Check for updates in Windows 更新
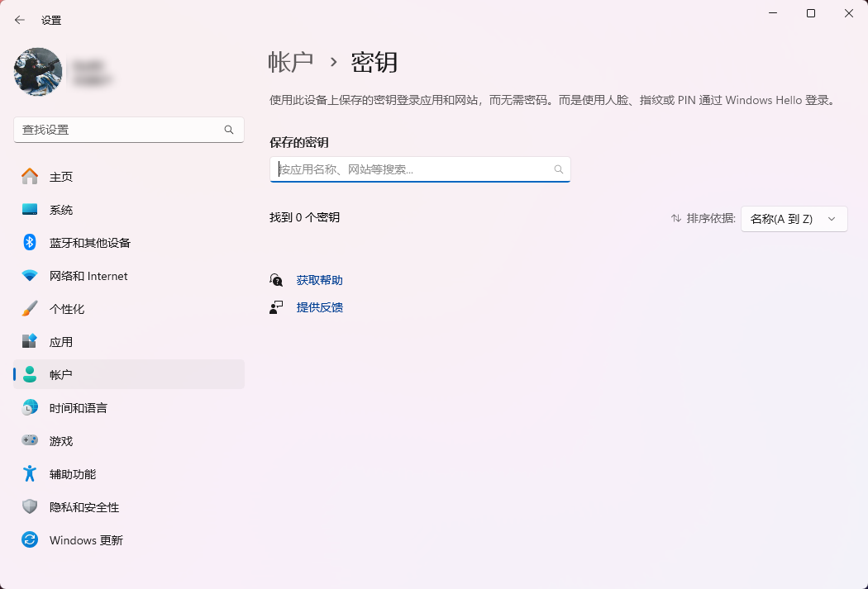 [86, 539]
